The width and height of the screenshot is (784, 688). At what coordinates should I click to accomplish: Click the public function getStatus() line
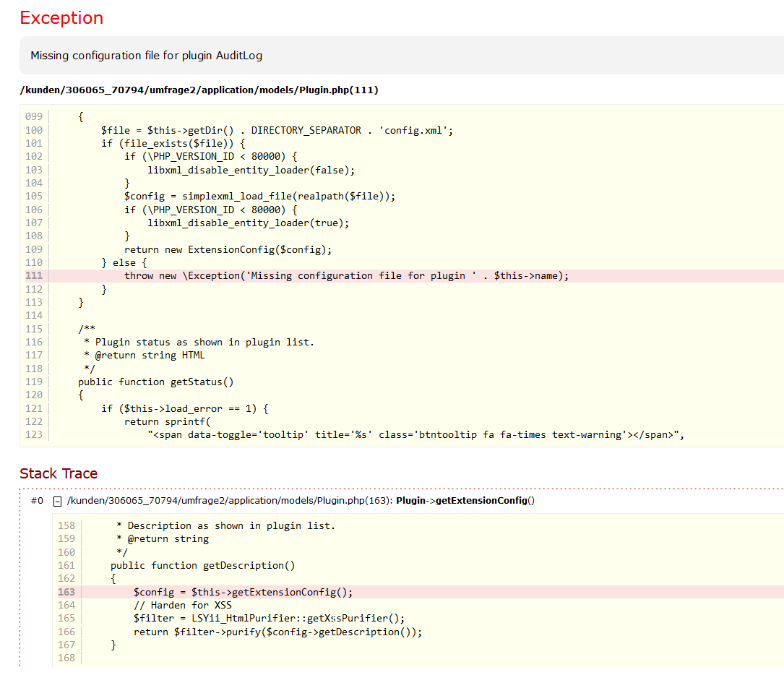(155, 382)
